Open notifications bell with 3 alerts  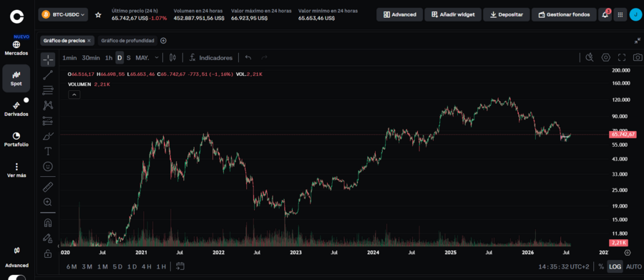click(605, 14)
